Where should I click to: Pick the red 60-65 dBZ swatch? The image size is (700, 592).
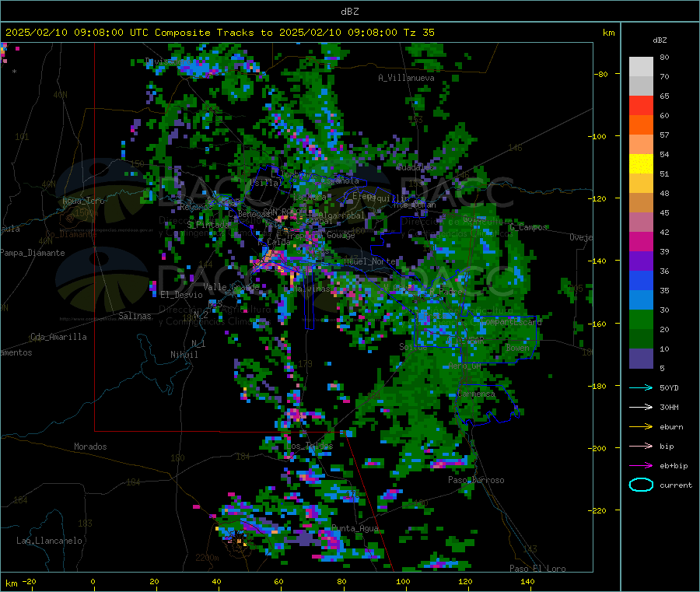641,105
